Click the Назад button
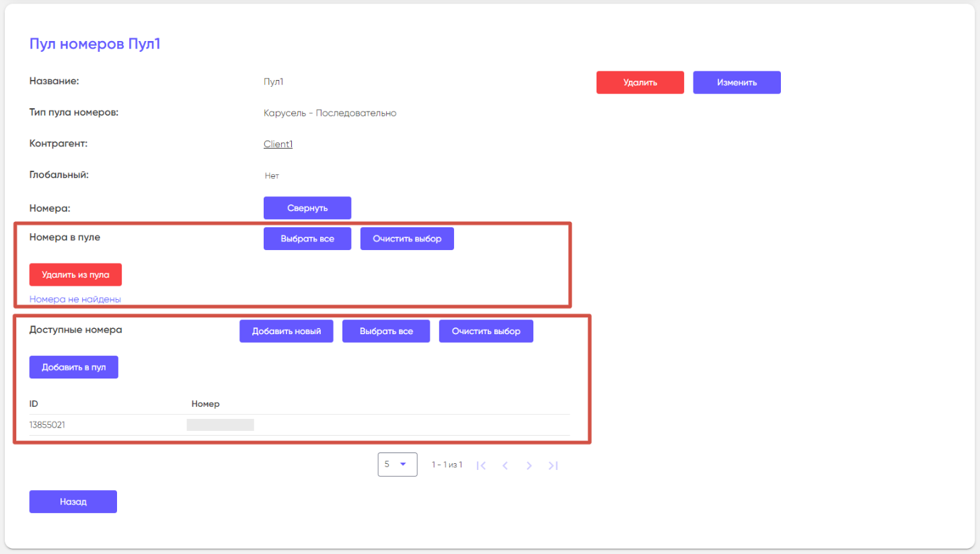This screenshot has width=980, height=554. coord(73,502)
